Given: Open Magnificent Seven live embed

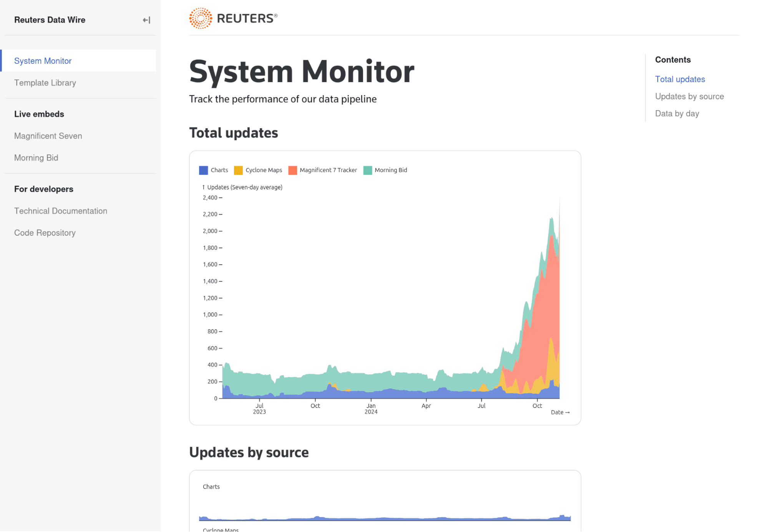Looking at the screenshot, I should (x=48, y=136).
